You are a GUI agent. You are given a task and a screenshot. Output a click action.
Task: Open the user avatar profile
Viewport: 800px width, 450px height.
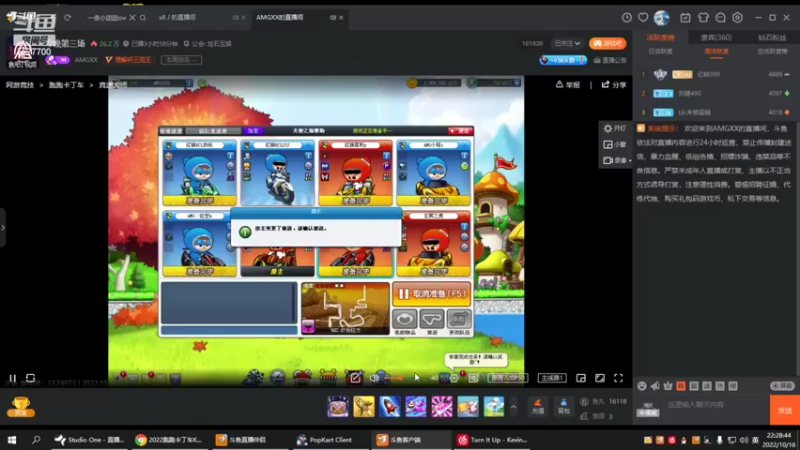[x=662, y=18]
